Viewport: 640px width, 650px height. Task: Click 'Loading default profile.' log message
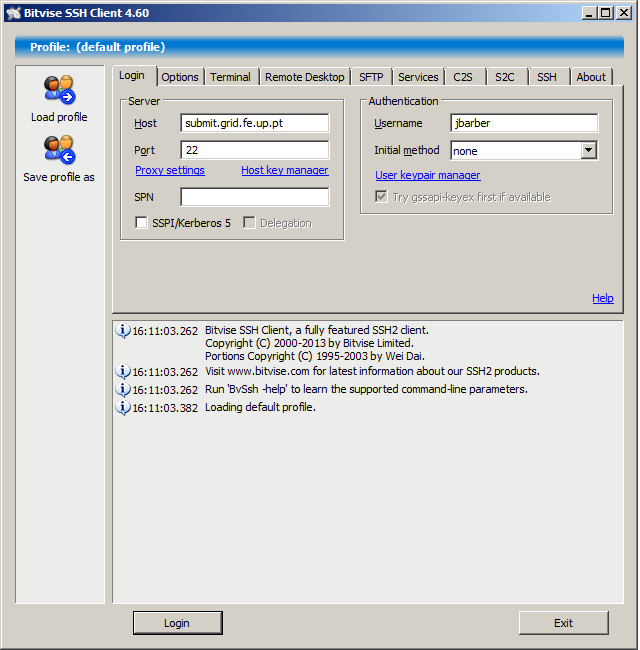(260, 407)
